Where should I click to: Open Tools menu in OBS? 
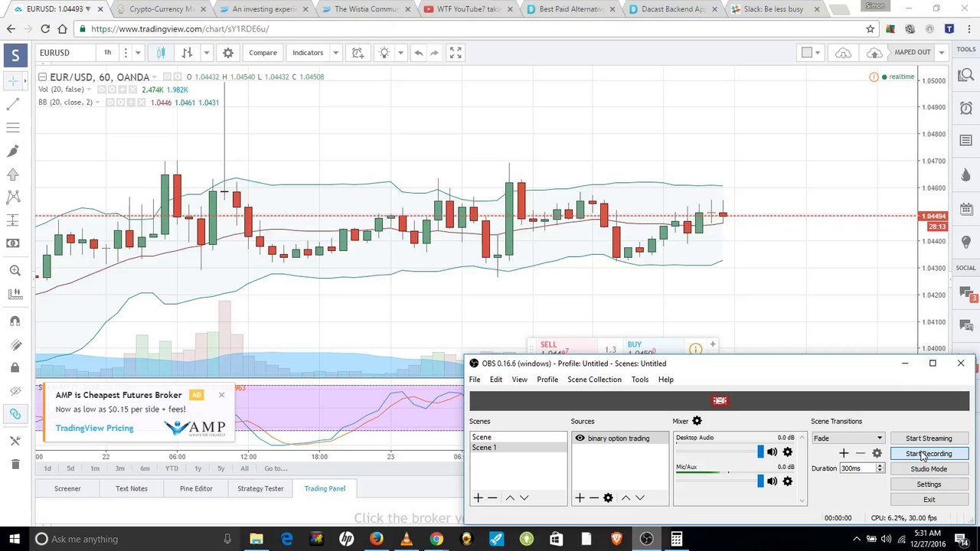coord(640,380)
